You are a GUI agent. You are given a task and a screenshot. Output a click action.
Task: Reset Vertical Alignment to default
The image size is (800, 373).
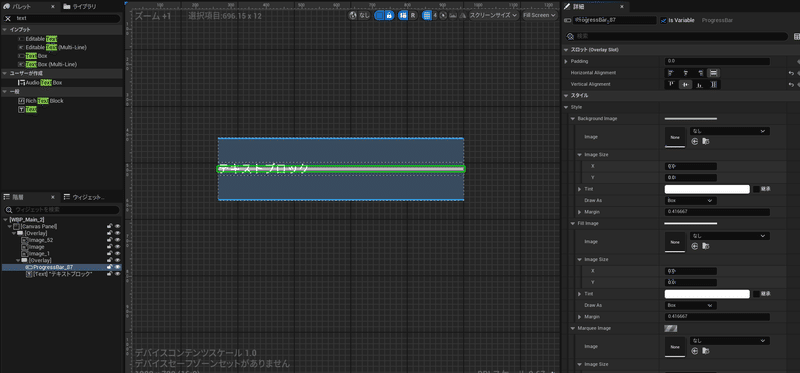[x=791, y=84]
